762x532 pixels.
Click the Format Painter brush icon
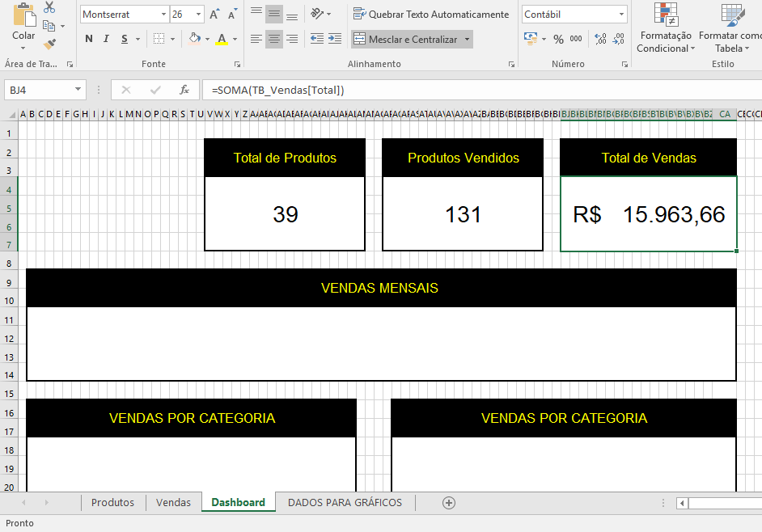point(49,44)
